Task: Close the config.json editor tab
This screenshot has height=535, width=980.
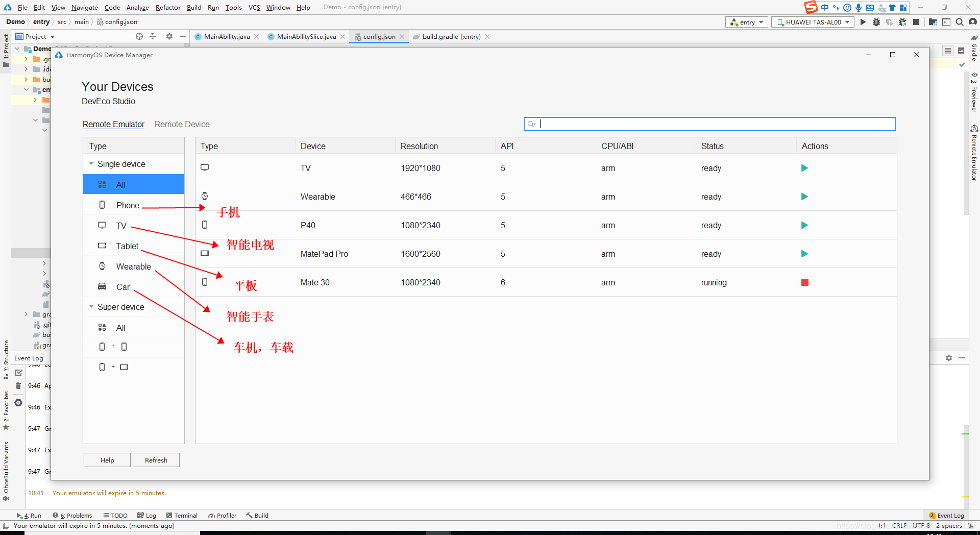Action: (402, 36)
